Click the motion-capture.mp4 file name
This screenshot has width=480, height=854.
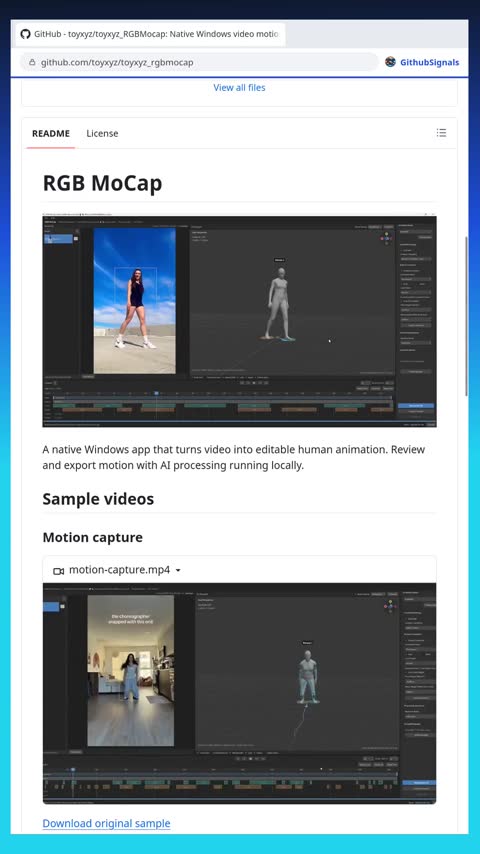[119, 570]
